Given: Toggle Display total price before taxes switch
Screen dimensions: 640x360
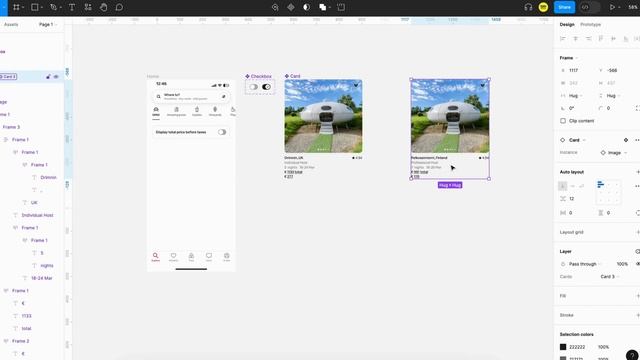Looking at the screenshot, I should point(222,132).
